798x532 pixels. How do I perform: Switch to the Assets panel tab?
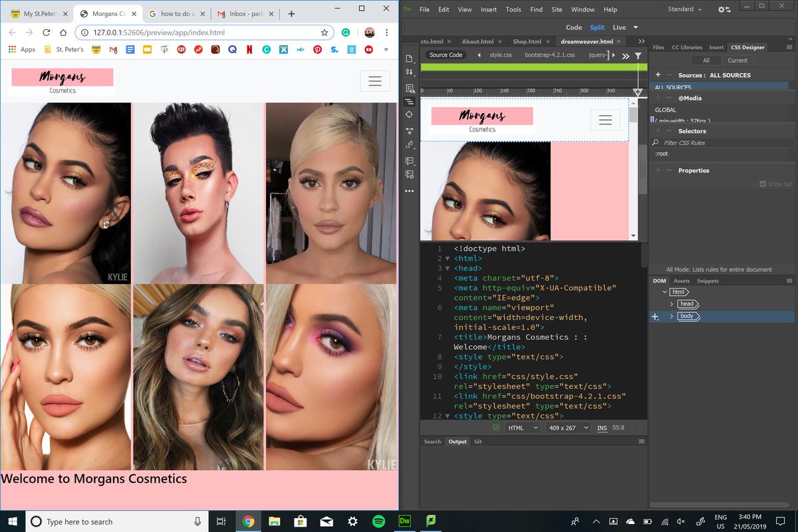pos(682,281)
